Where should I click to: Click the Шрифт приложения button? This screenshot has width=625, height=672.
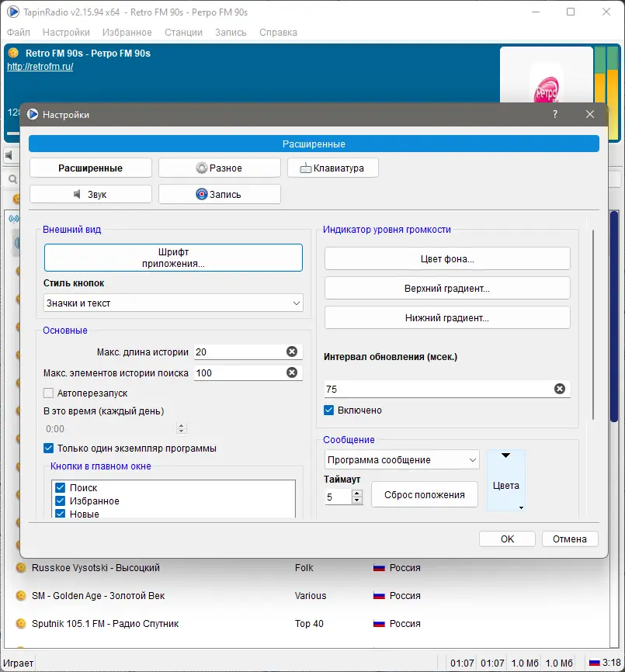click(x=173, y=258)
